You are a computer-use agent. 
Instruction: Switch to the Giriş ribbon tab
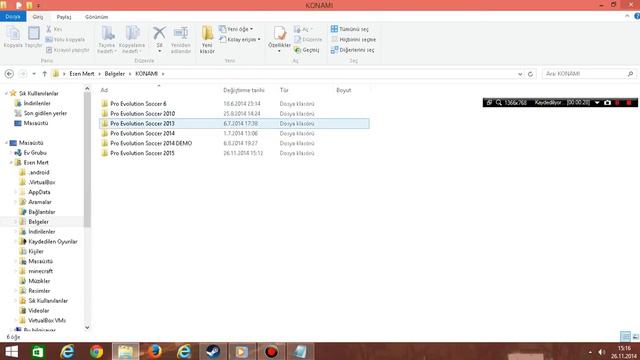[x=38, y=17]
